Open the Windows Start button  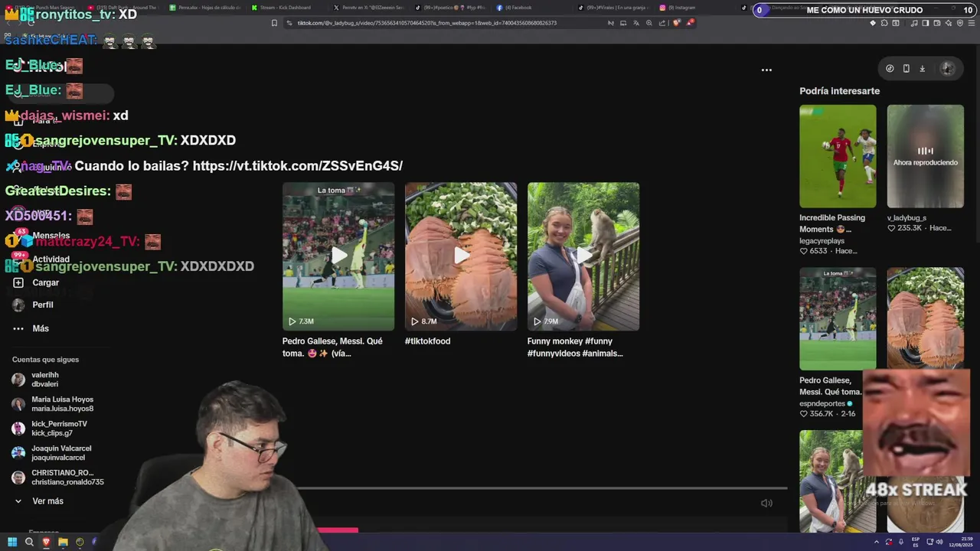pyautogui.click(x=12, y=542)
